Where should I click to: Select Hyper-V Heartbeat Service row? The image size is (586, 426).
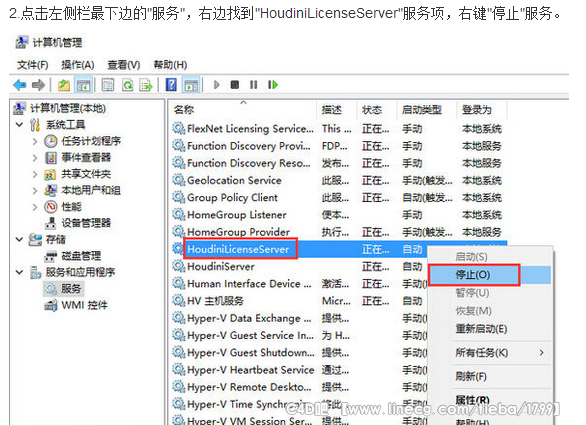coord(299,370)
